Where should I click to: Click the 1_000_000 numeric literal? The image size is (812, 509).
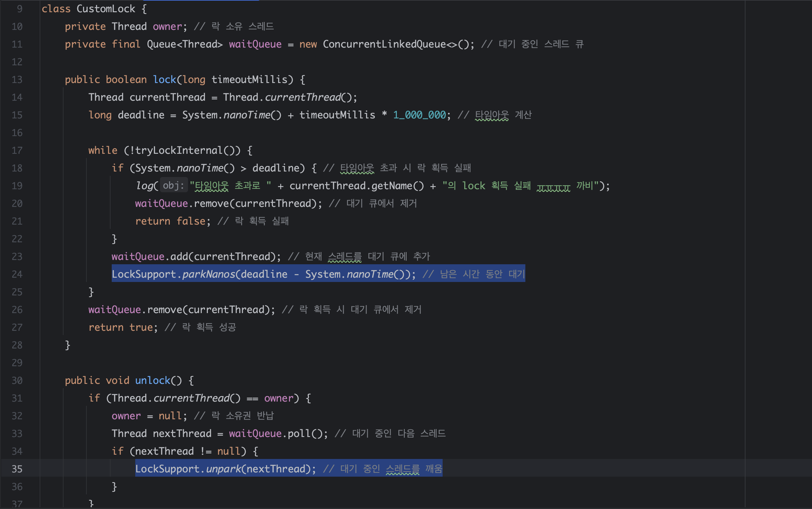pos(419,115)
